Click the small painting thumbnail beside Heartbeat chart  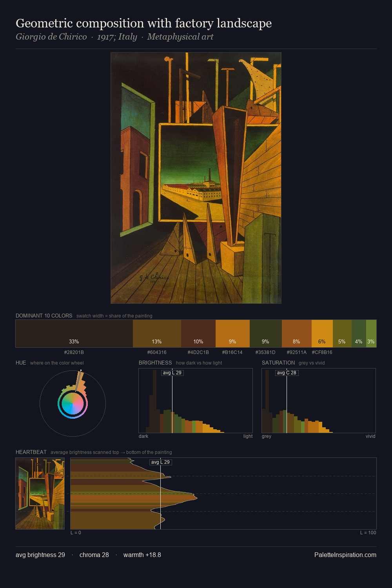pyautogui.click(x=40, y=494)
